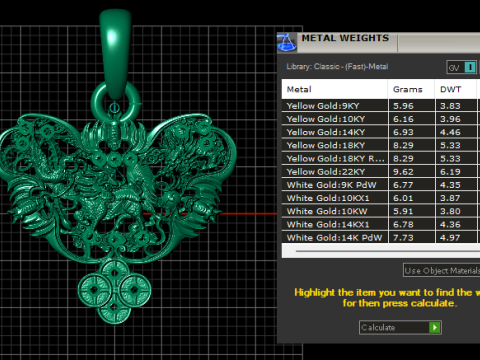
Task: Click the 9.62 grams value
Action: [x=403, y=172]
